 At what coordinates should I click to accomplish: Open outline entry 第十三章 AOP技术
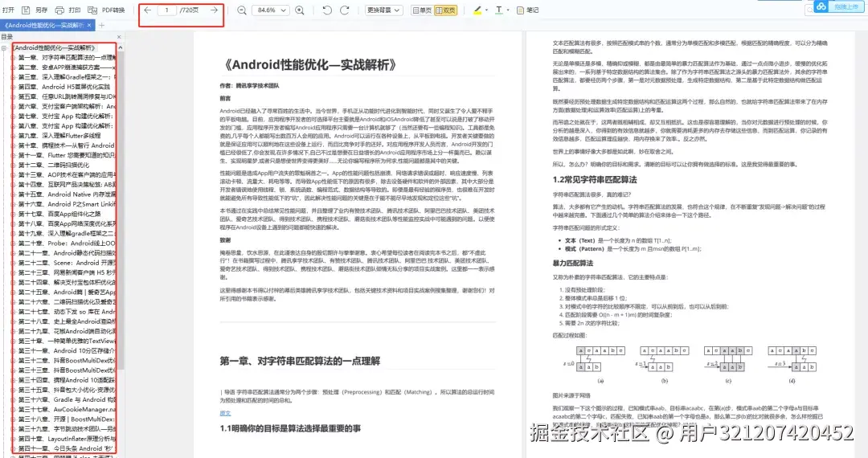67,175
